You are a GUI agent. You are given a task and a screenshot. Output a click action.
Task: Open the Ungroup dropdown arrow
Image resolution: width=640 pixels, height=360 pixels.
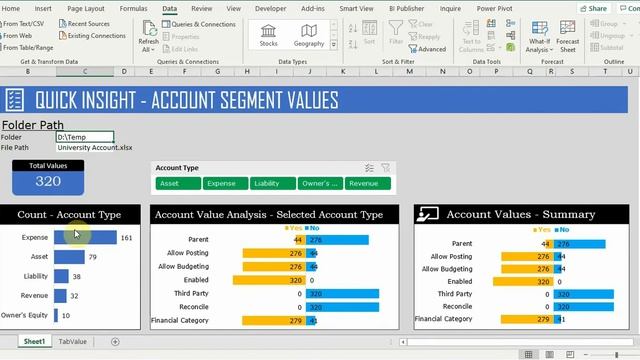pos(631,36)
